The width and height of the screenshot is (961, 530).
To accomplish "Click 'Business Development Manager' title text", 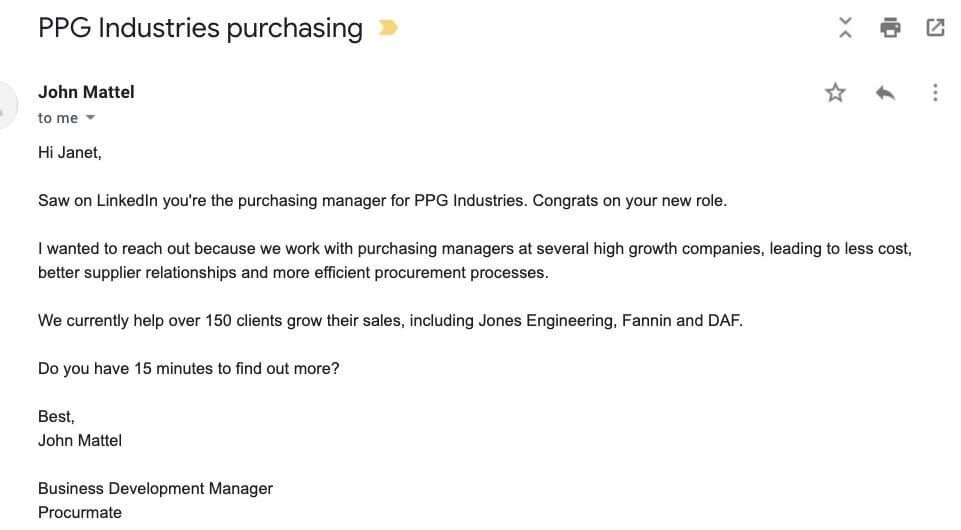I will point(155,489).
